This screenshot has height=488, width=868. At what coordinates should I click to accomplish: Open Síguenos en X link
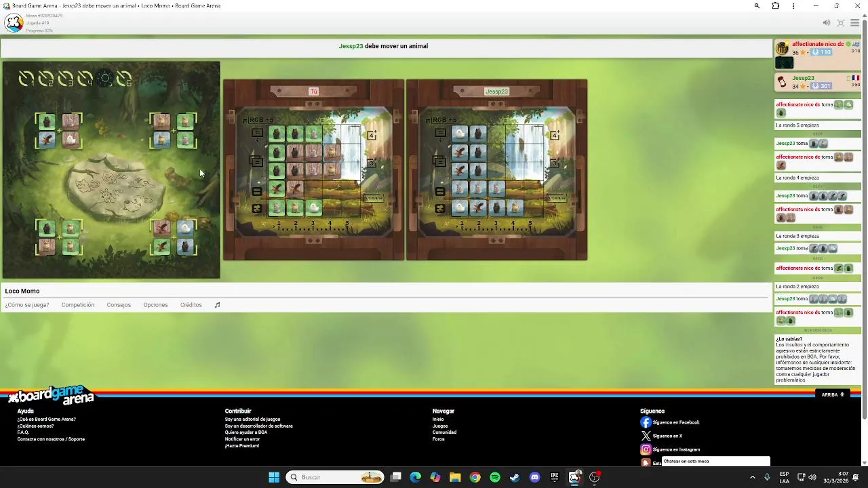[662, 436]
